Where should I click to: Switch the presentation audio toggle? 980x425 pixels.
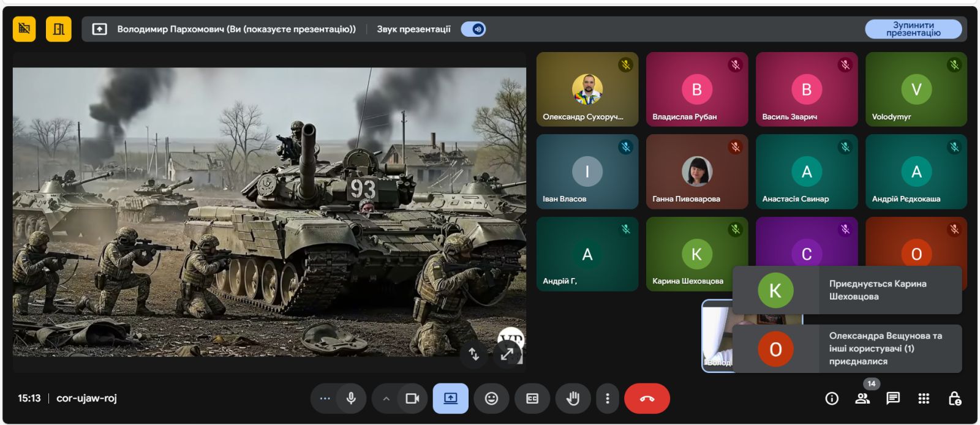pos(473,29)
